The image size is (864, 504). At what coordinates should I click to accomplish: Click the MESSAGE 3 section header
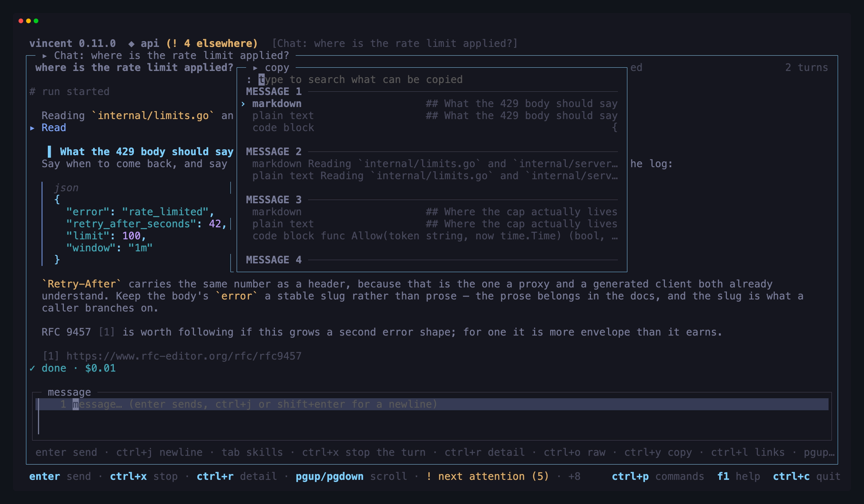point(274,200)
